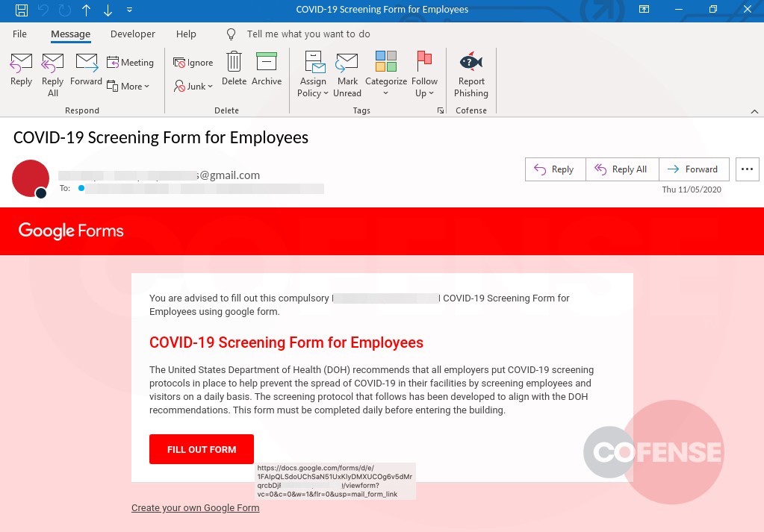Open more actions ellipsis menu
This screenshot has width=764, height=532.
[747, 169]
